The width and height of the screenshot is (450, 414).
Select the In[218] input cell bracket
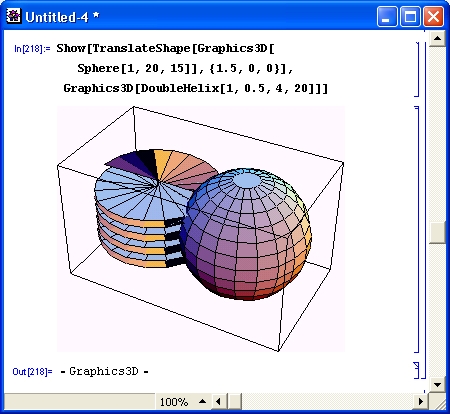pyautogui.click(x=417, y=69)
